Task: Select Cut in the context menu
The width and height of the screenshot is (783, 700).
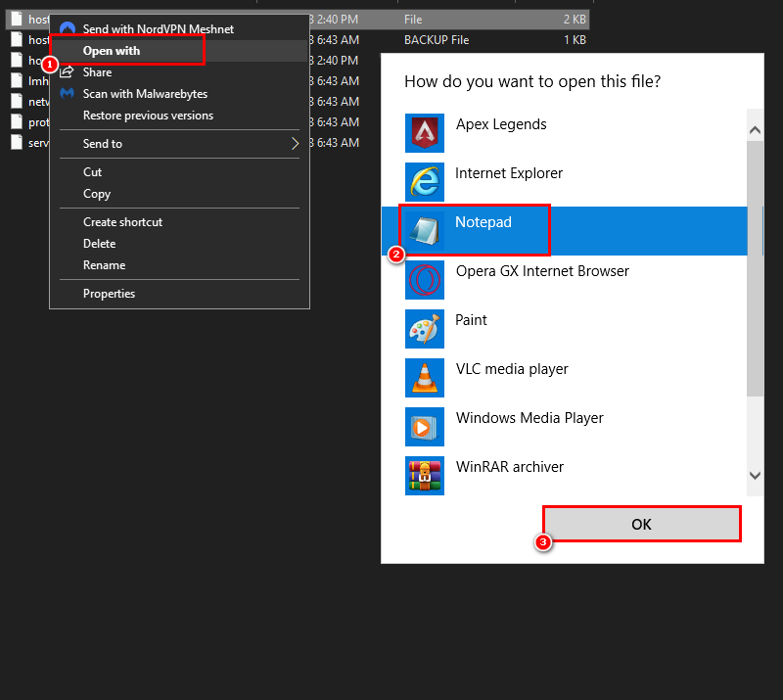Action: click(180, 172)
